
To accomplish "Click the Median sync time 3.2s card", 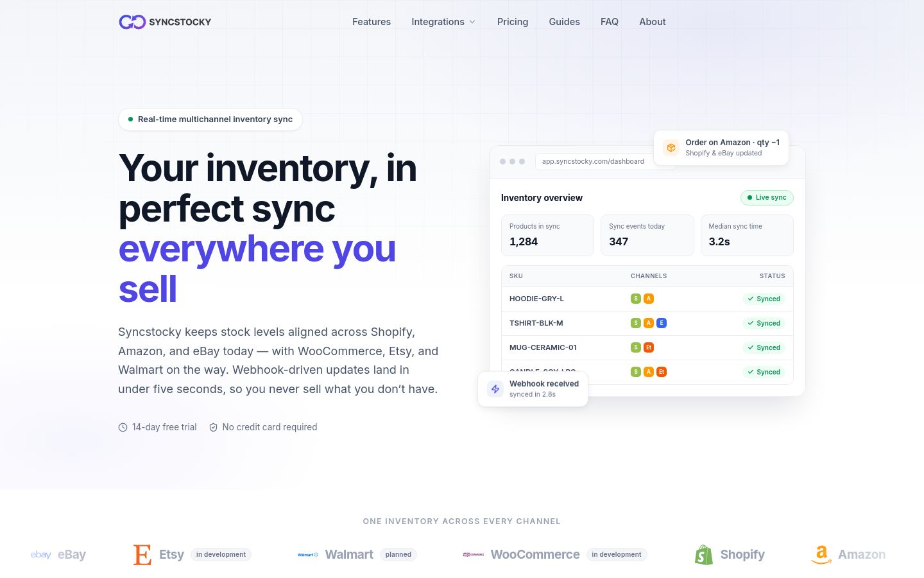I will coord(747,235).
